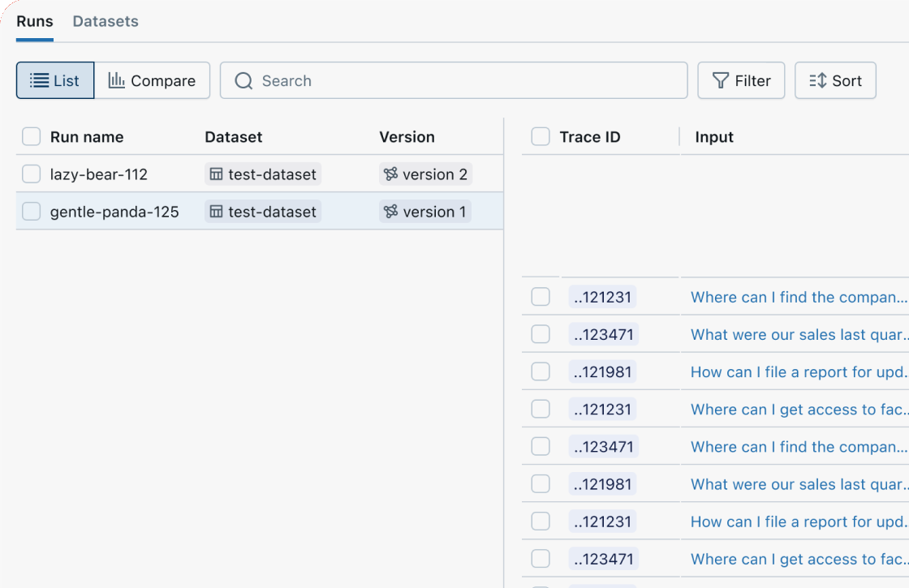Click the version 1 branch icon
This screenshot has width=909, height=588.
click(x=391, y=212)
